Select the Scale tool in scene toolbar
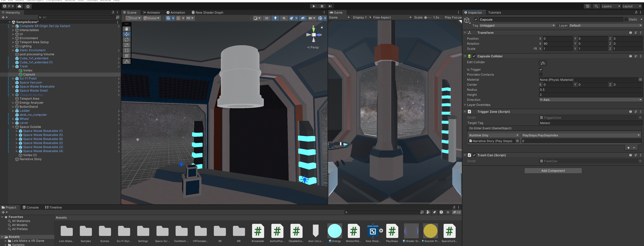644x246 pixels. [x=126, y=45]
